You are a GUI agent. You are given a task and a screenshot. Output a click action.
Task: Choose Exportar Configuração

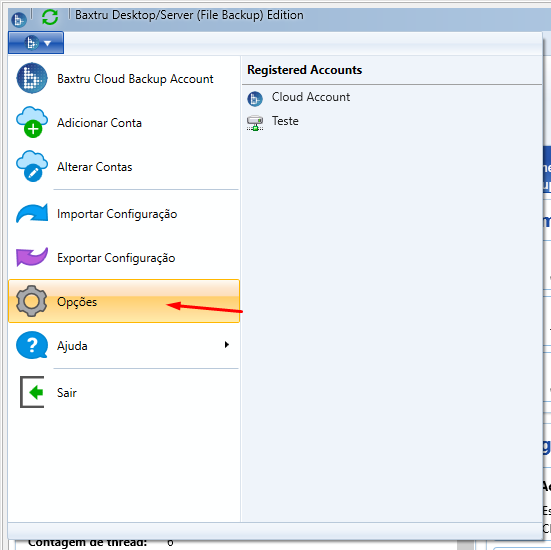pos(124,258)
